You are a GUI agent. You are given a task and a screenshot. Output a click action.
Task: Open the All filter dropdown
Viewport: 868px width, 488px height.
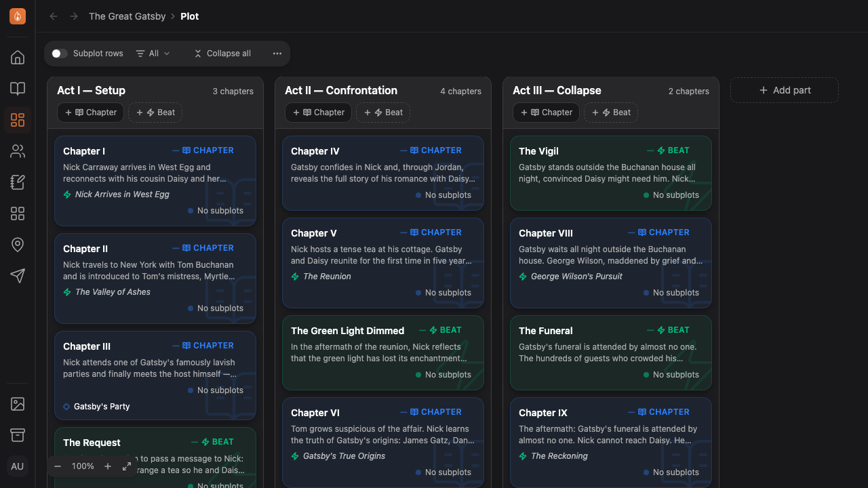click(x=153, y=54)
